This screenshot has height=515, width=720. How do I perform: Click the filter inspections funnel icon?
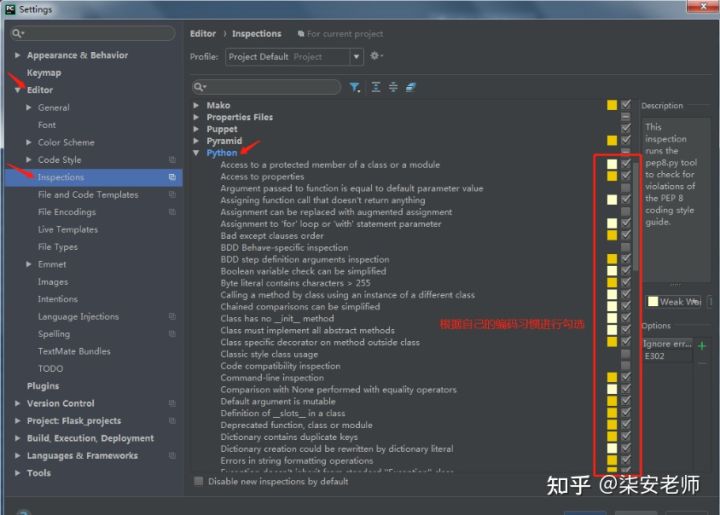coord(354,87)
